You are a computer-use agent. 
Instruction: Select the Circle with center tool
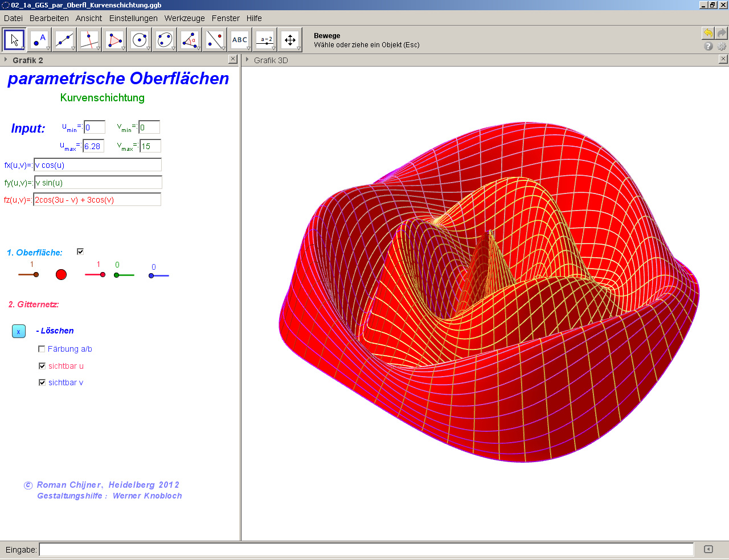pos(140,40)
